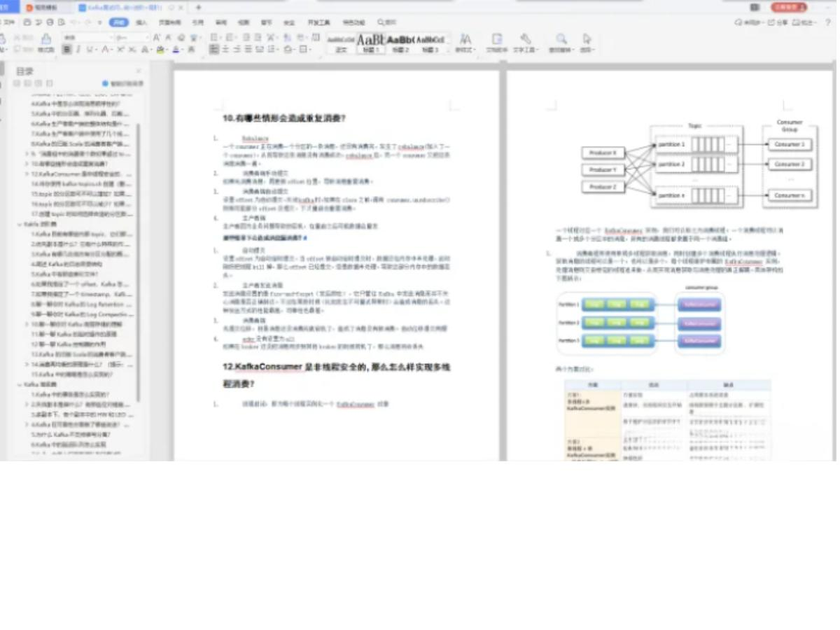The image size is (840, 630).
Task: Click the search box in ribbon tab row
Action: [x=386, y=22]
